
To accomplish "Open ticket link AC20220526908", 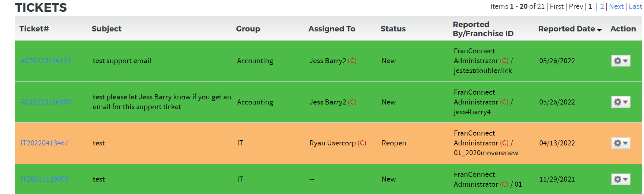I will 46,102.
